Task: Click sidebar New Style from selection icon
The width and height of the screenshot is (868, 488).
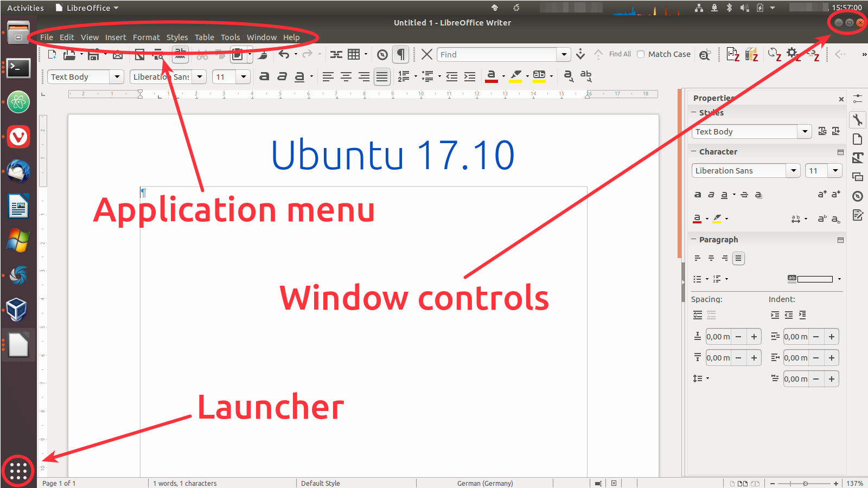Action: click(x=836, y=131)
